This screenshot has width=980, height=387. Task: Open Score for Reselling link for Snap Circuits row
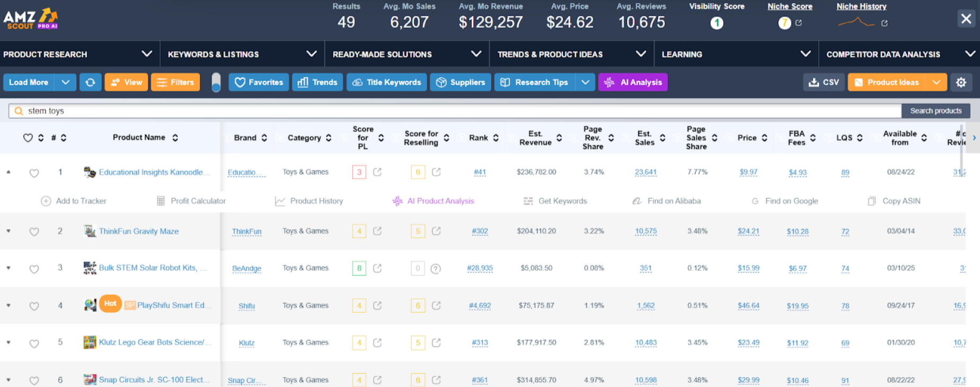pyautogui.click(x=436, y=380)
